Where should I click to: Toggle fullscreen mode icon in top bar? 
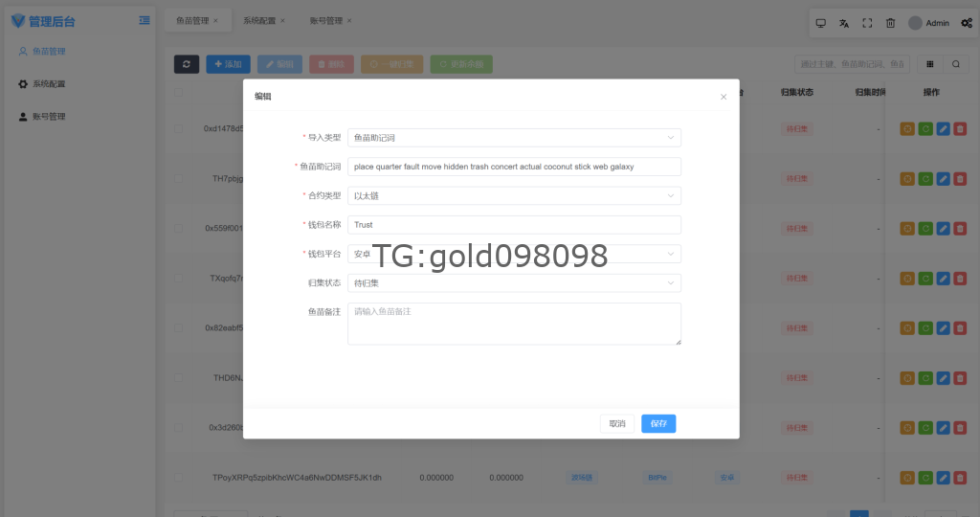[867, 23]
